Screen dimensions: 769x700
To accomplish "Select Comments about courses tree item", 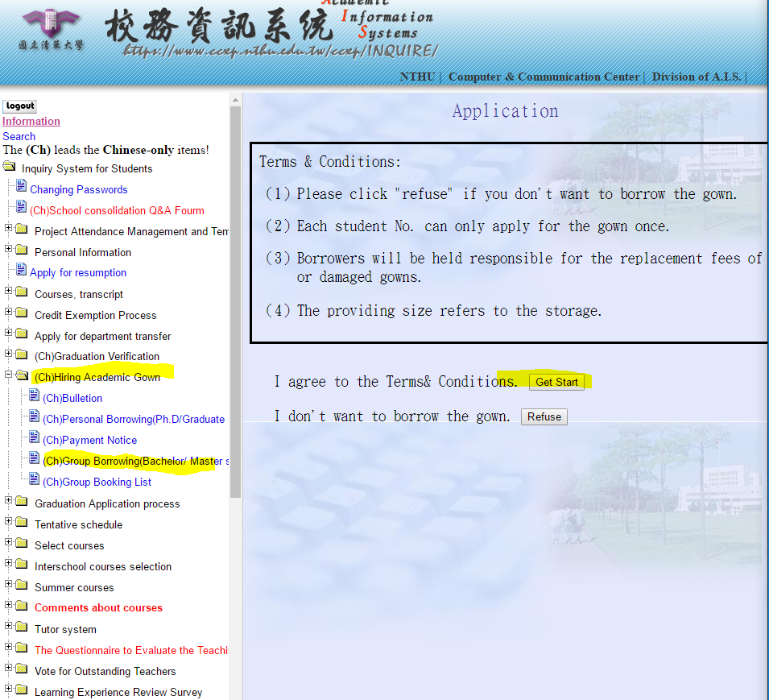I will pyautogui.click(x=98, y=608).
